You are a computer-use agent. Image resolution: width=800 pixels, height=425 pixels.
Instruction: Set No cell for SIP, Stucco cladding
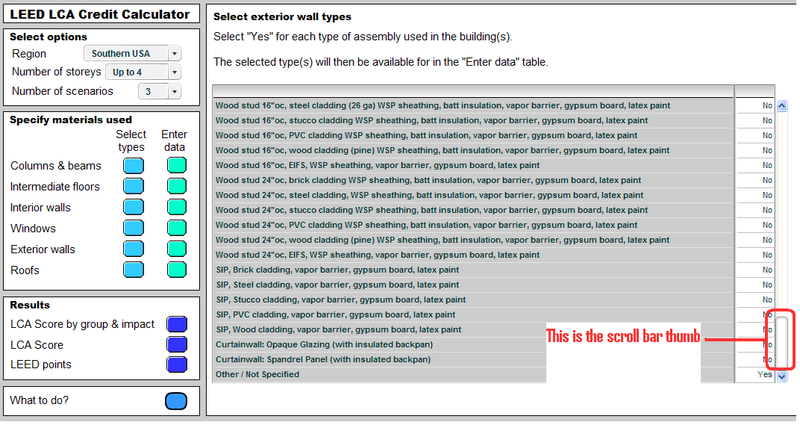755,299
